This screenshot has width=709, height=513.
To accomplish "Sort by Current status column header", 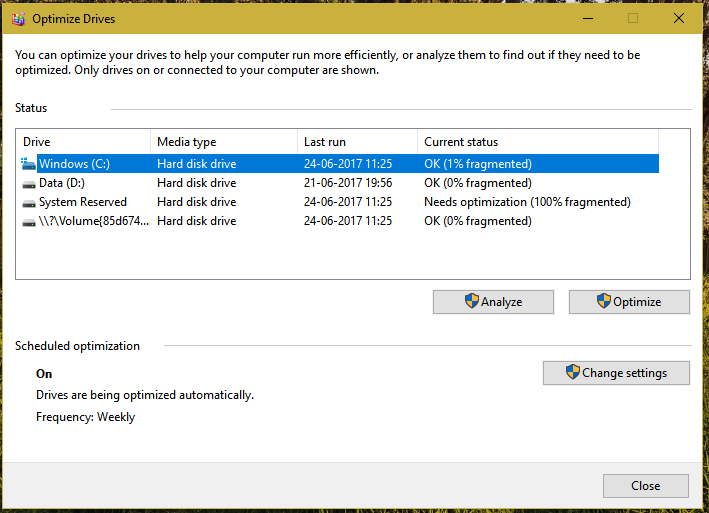I will [538, 142].
